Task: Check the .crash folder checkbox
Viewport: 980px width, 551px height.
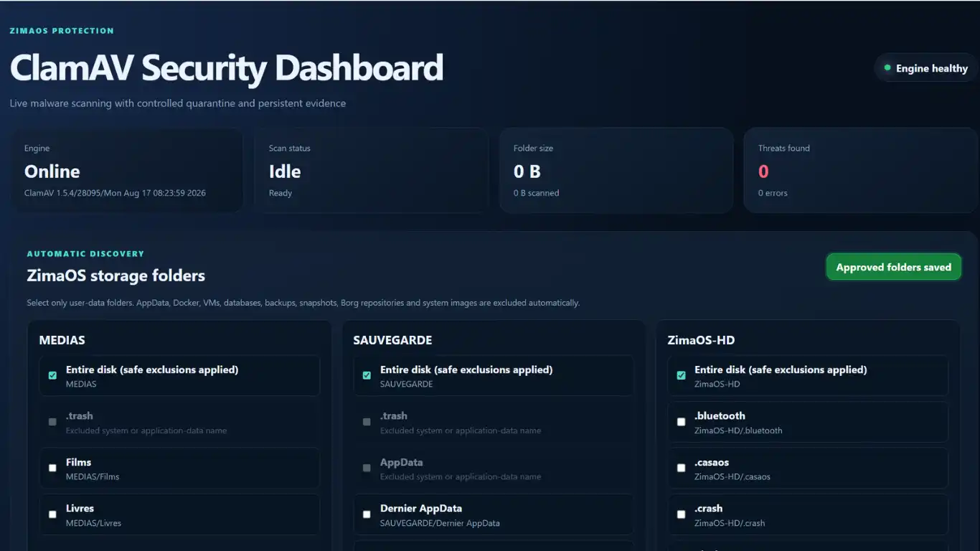Action: pos(681,514)
